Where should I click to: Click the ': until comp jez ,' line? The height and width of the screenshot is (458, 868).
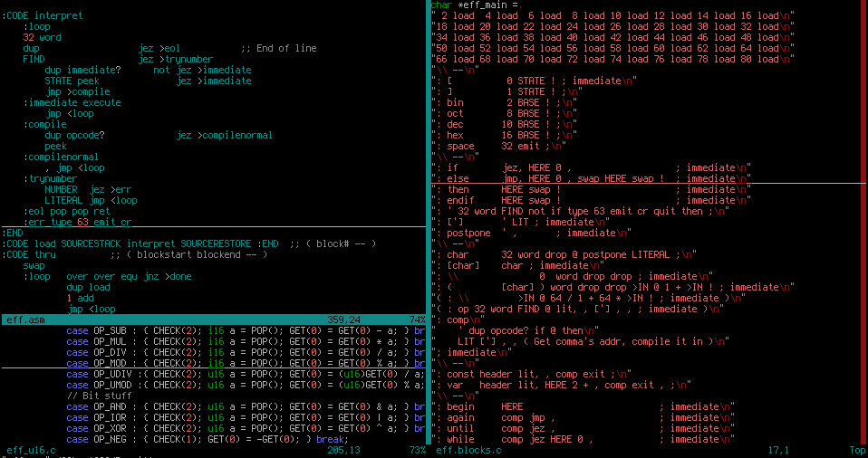(583, 429)
